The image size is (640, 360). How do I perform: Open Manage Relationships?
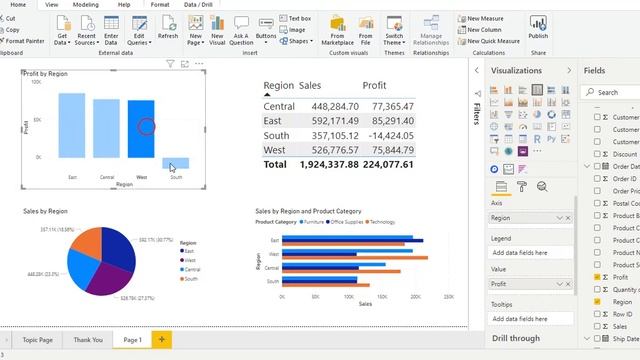[x=431, y=30]
